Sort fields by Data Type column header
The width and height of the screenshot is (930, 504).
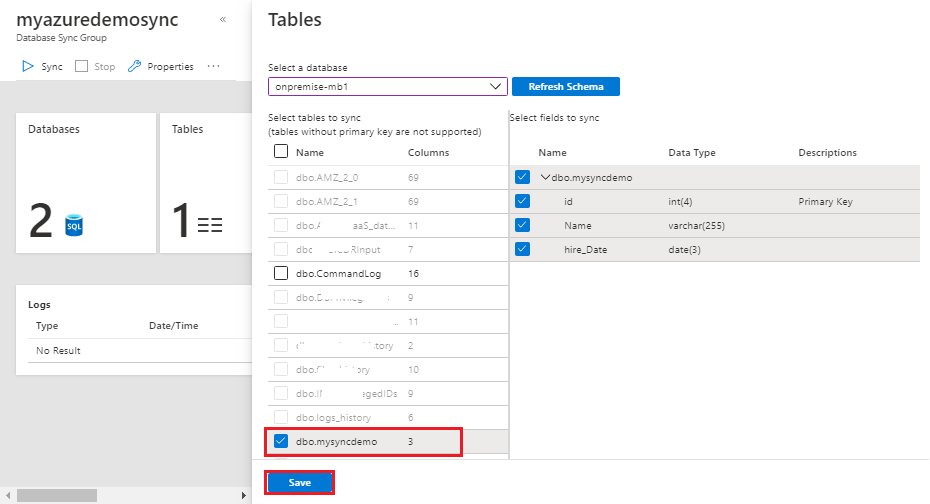click(x=692, y=153)
